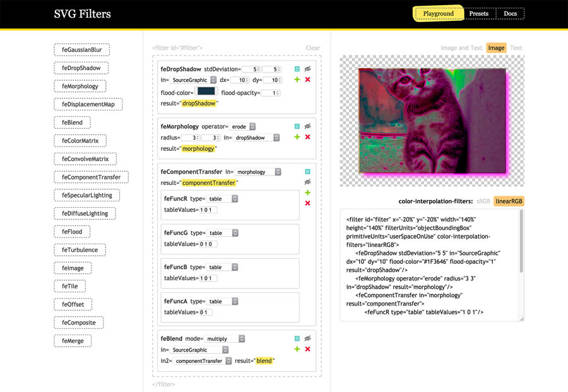Screen dimensions: 568x392
Task: Open feBlend mode multiply dropdown
Action: point(225,339)
